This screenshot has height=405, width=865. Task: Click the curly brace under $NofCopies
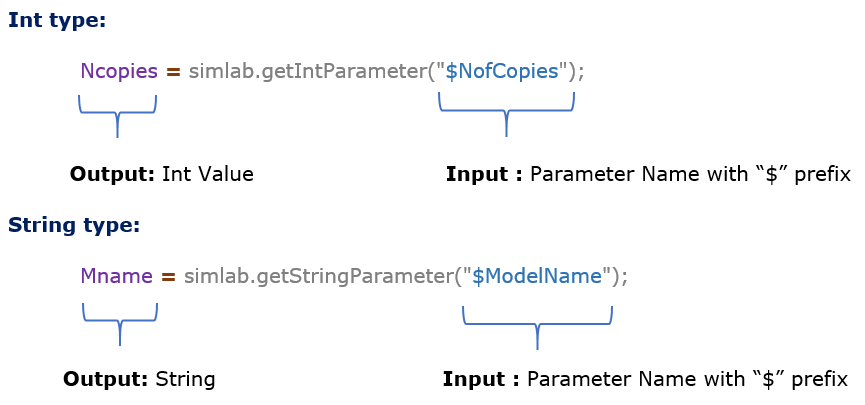pos(507,109)
